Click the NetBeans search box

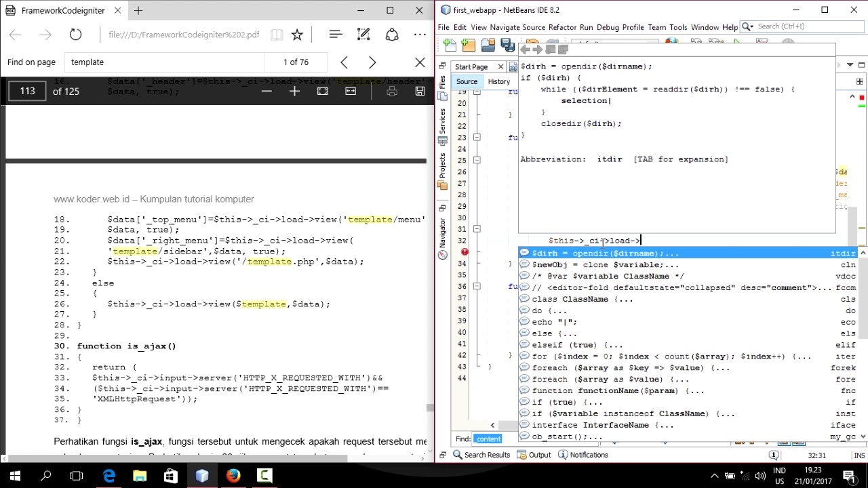pos(804,26)
